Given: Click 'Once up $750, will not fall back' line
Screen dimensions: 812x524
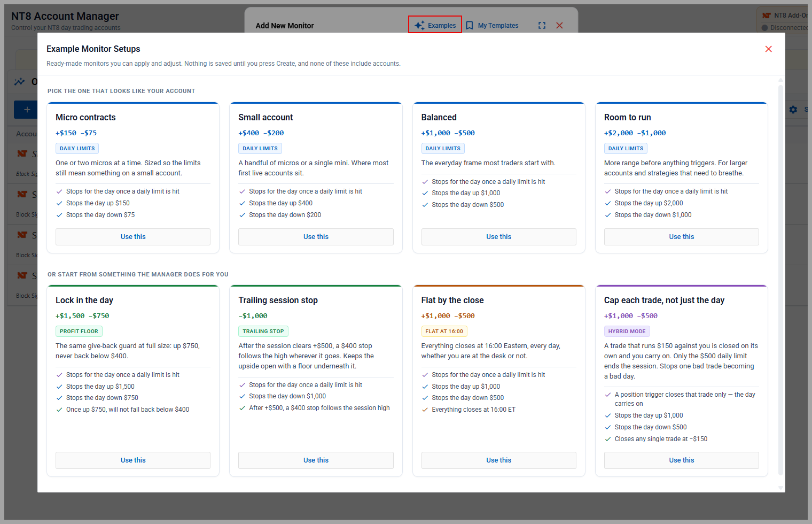Looking at the screenshot, I should tap(128, 410).
